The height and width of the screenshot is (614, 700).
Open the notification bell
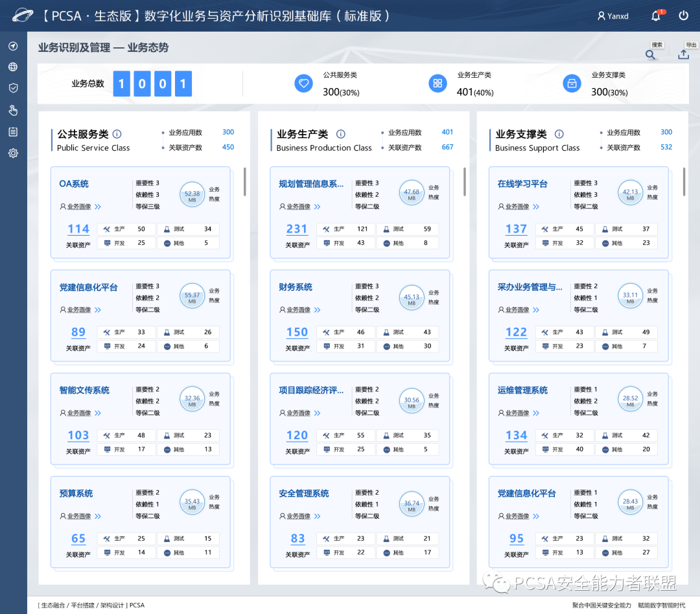656,16
